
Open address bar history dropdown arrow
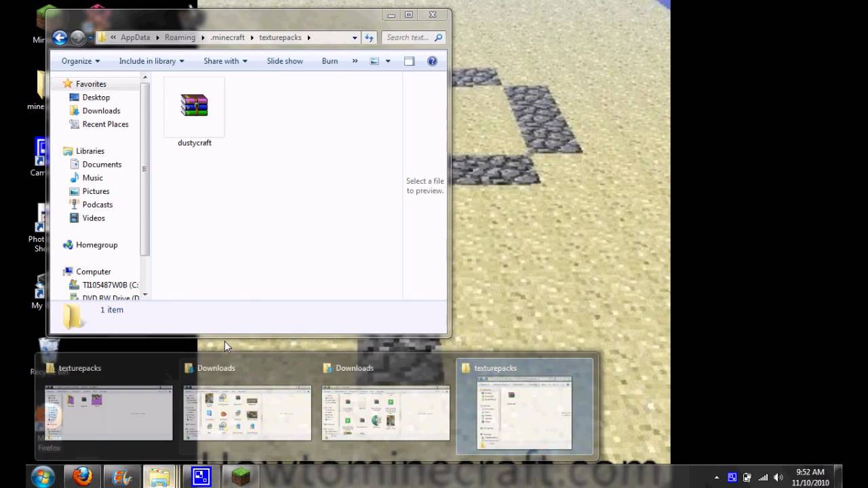(x=355, y=38)
